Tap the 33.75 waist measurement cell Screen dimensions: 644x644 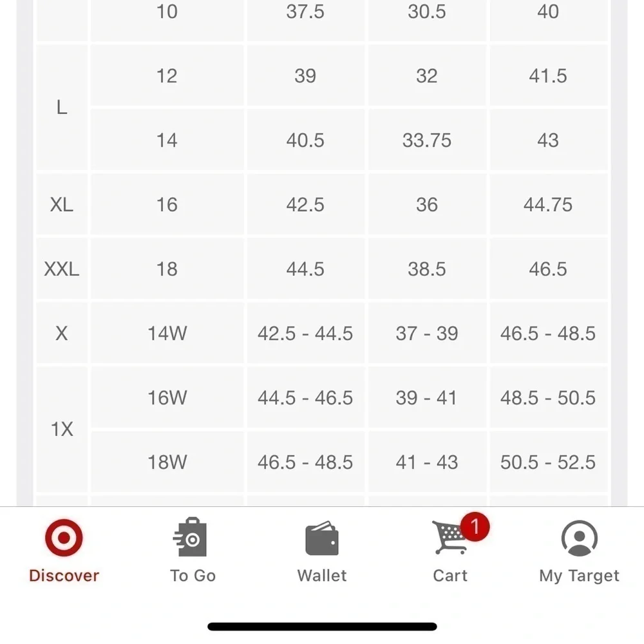coord(427,140)
